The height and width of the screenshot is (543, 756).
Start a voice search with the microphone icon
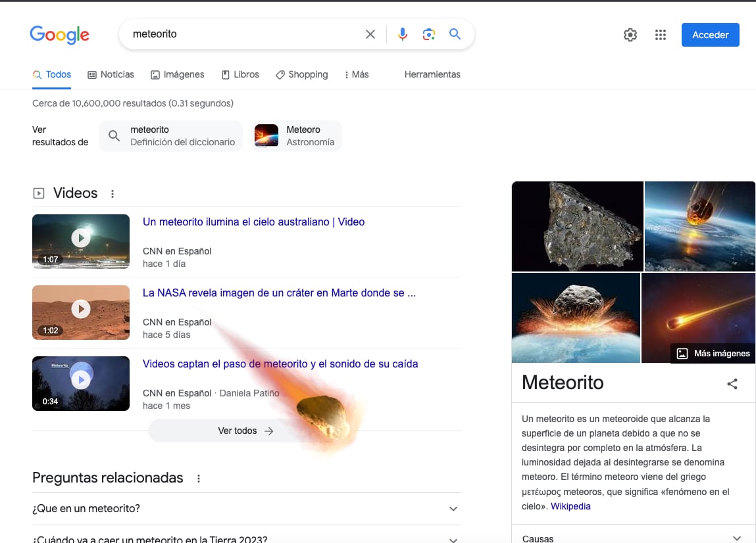tap(402, 34)
